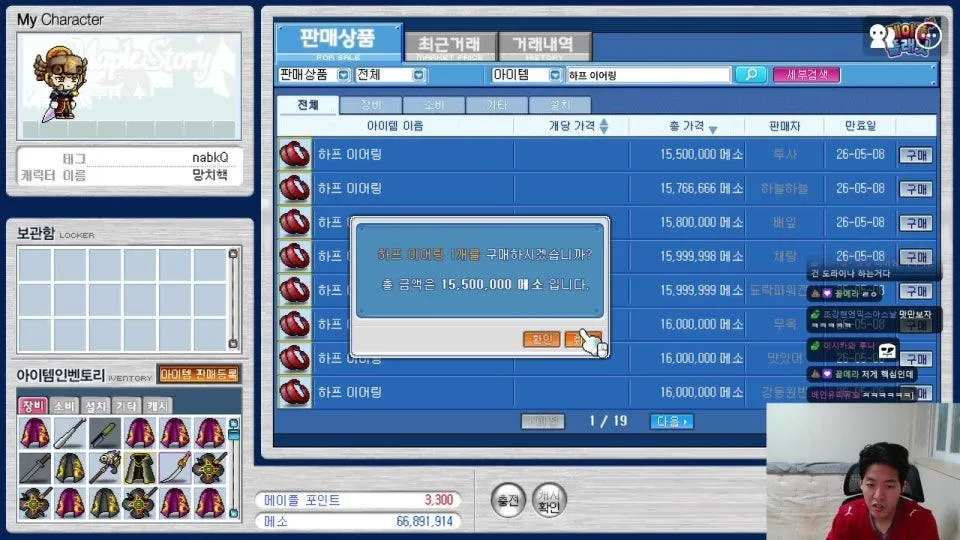Screen dimensions: 960x540
Task: Switch to the 거래내역 History tab
Action: point(544,47)
